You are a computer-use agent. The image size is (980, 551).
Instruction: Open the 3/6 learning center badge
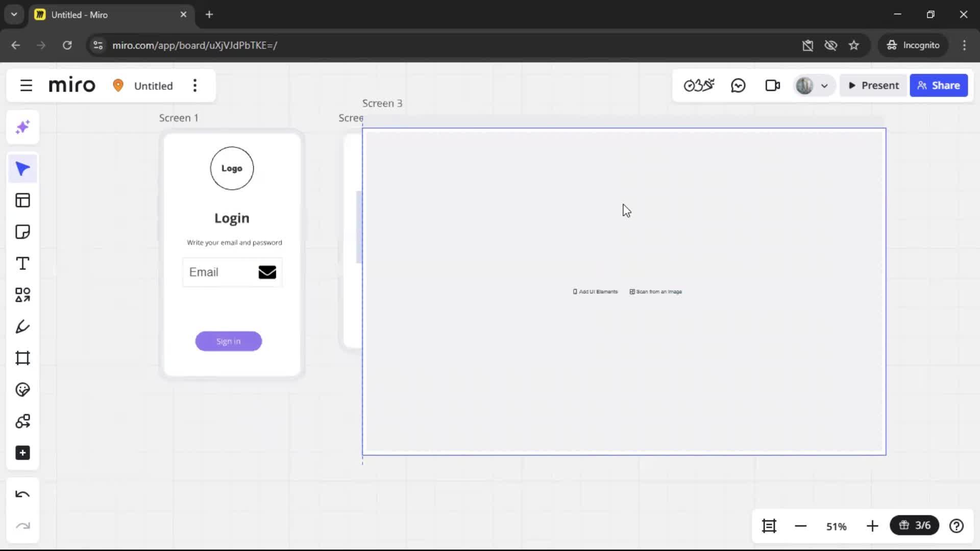coord(914,525)
